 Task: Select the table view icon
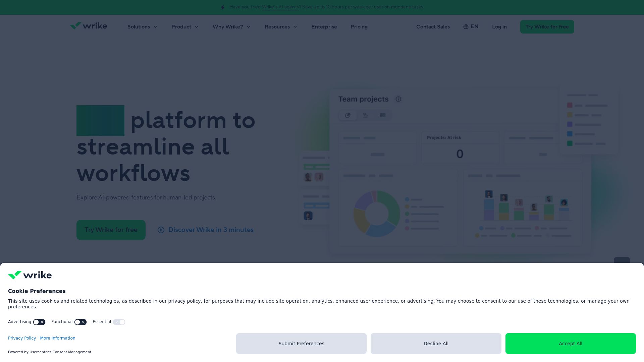point(383,115)
